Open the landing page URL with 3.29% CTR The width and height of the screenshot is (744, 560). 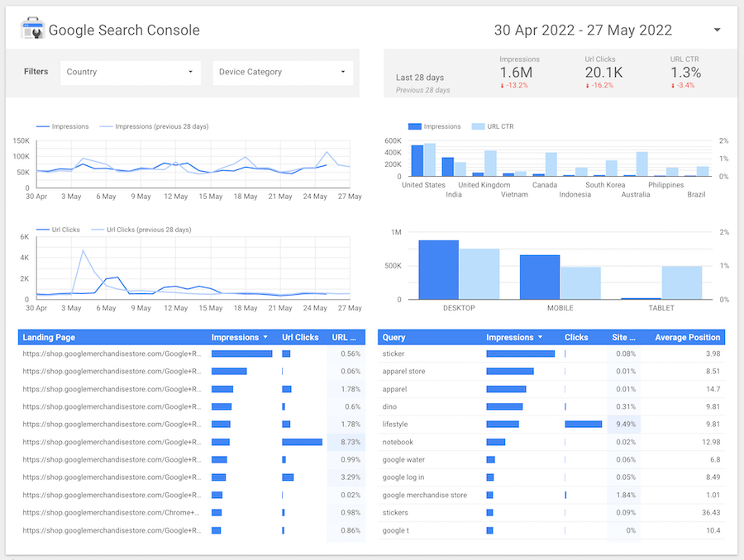112,477
